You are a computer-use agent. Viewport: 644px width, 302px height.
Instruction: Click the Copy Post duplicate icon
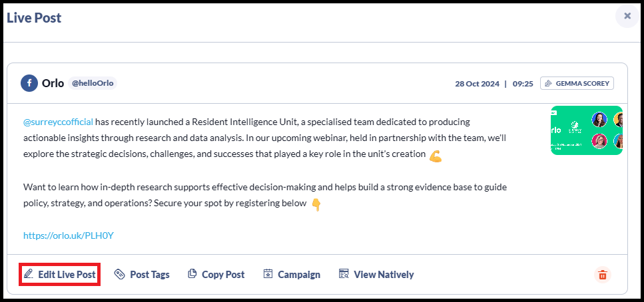tap(192, 273)
